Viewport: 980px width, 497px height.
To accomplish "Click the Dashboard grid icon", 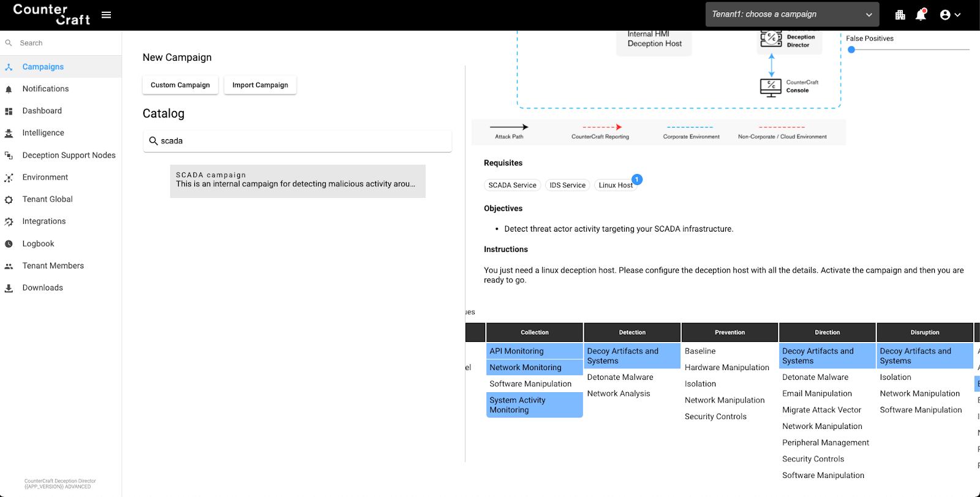I will [x=9, y=111].
